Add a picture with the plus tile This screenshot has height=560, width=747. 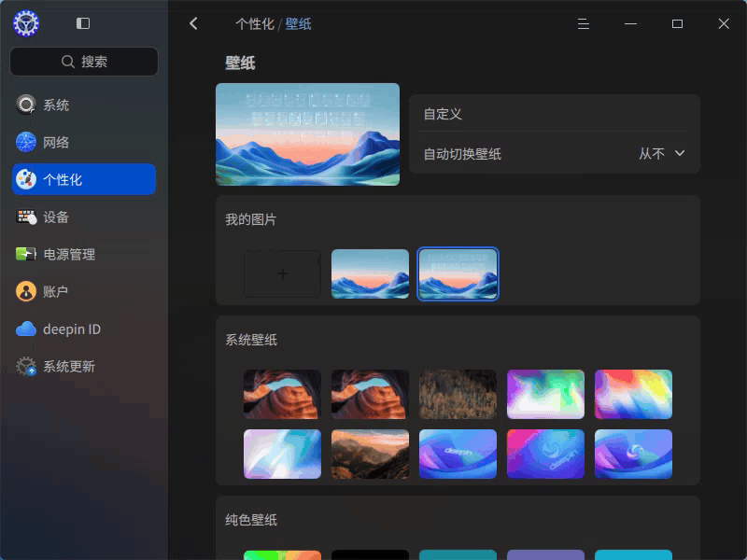283,273
